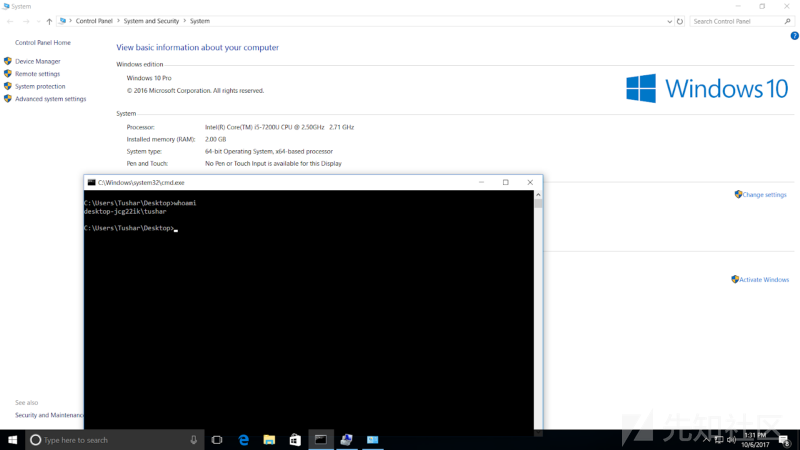800x450 pixels.
Task: Open the breadcrumb chevron after Control Panel
Action: pyautogui.click(x=118, y=21)
